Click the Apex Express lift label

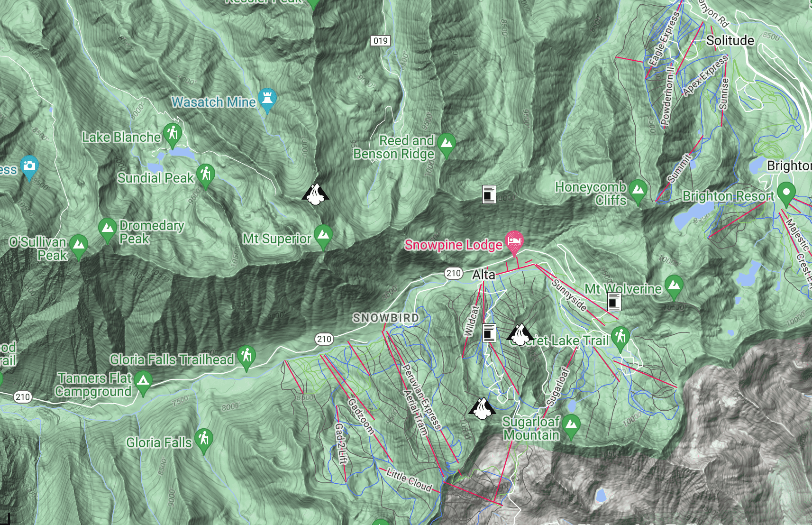(x=705, y=75)
